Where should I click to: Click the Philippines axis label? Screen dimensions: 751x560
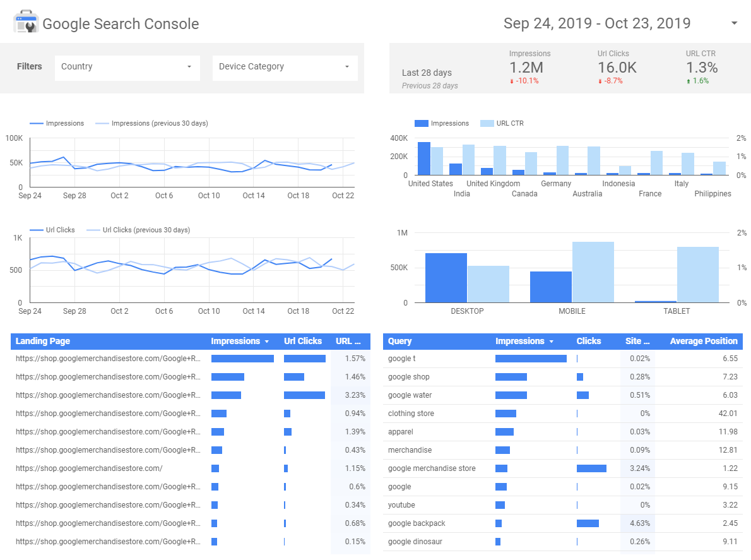(713, 194)
